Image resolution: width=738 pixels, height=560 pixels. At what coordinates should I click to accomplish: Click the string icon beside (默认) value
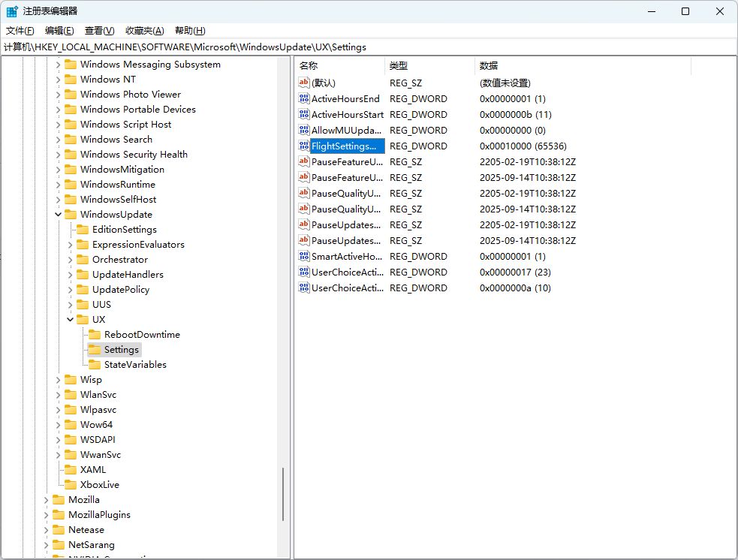pos(304,83)
